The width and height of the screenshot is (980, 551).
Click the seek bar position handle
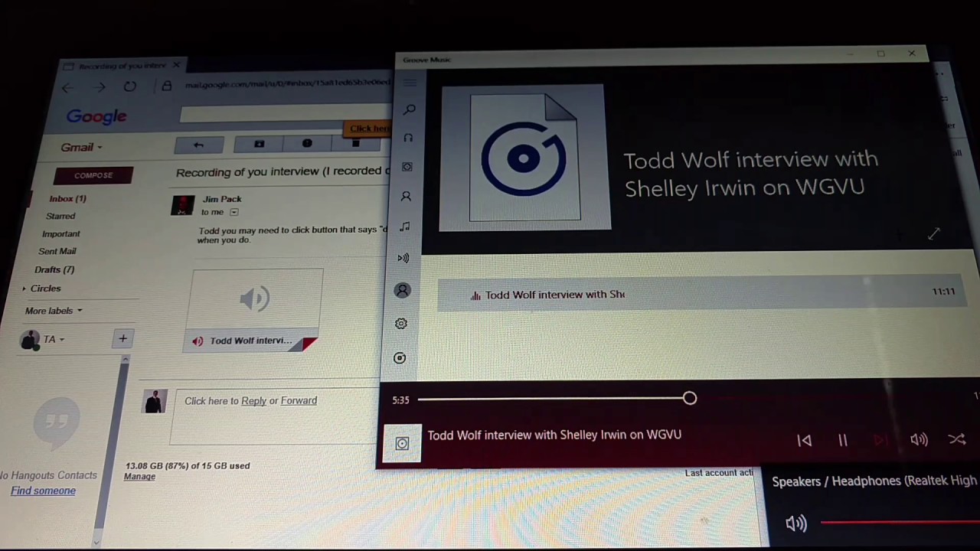(690, 398)
